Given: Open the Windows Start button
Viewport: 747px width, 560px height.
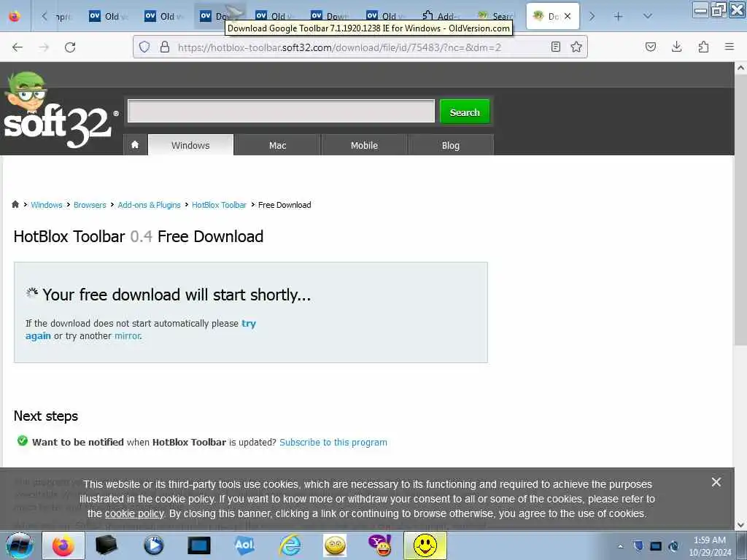Looking at the screenshot, I should 19,545.
